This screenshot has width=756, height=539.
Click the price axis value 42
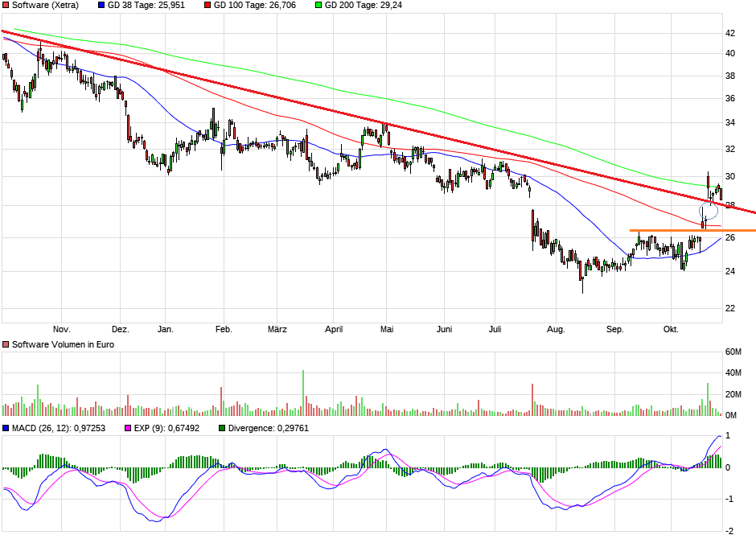tap(730, 33)
